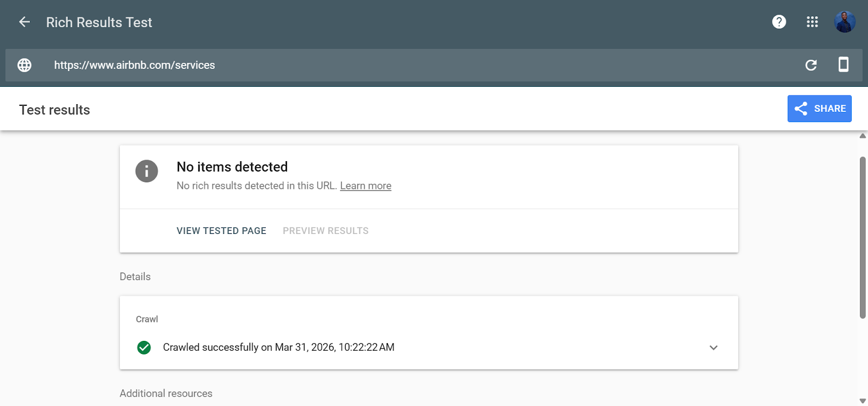Click the scrollbar down arrow

point(863,401)
